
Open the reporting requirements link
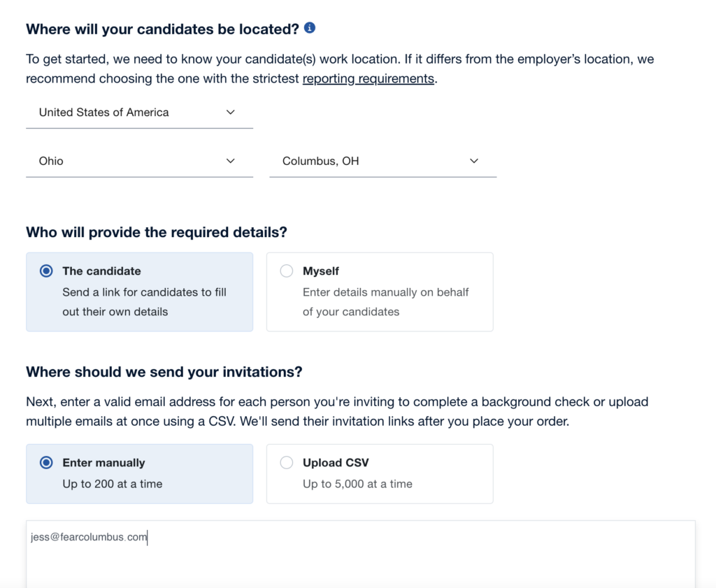pyautogui.click(x=368, y=78)
